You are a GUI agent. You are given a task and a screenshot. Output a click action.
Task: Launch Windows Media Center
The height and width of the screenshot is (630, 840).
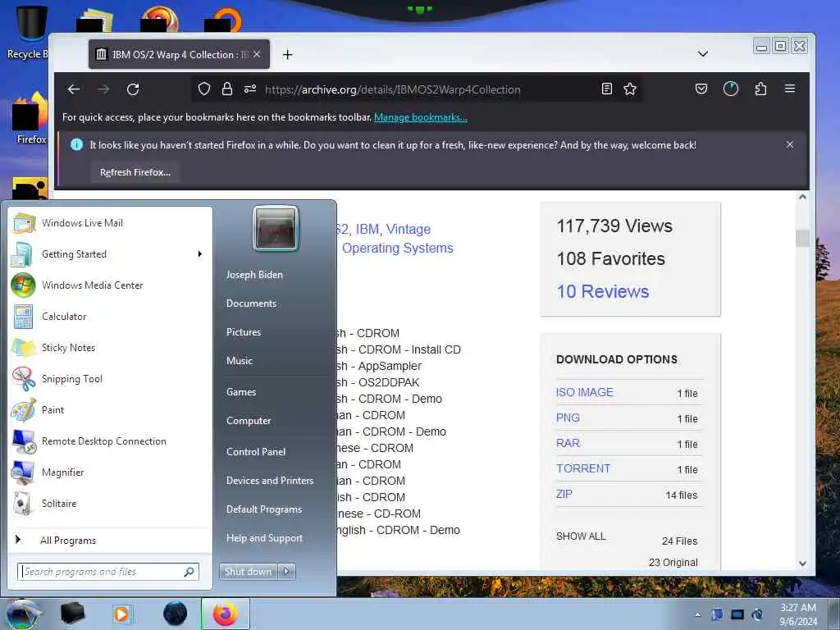(111, 285)
